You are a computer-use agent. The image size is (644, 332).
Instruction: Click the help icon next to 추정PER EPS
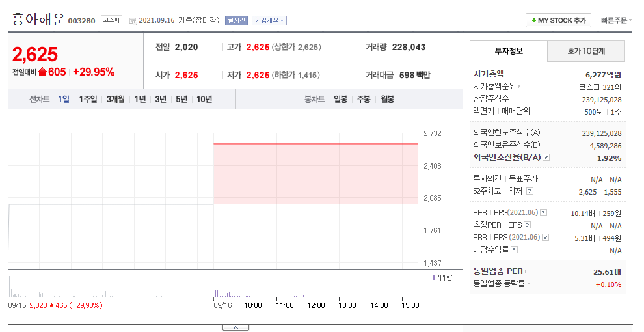[528, 225]
